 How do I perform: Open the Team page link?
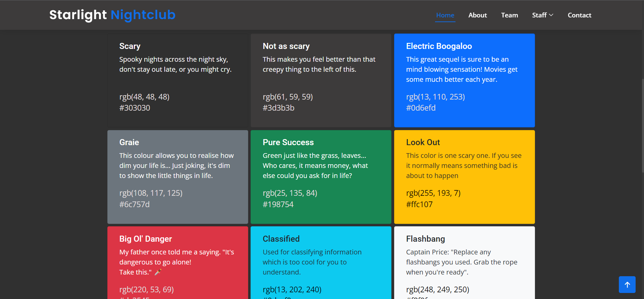509,15
